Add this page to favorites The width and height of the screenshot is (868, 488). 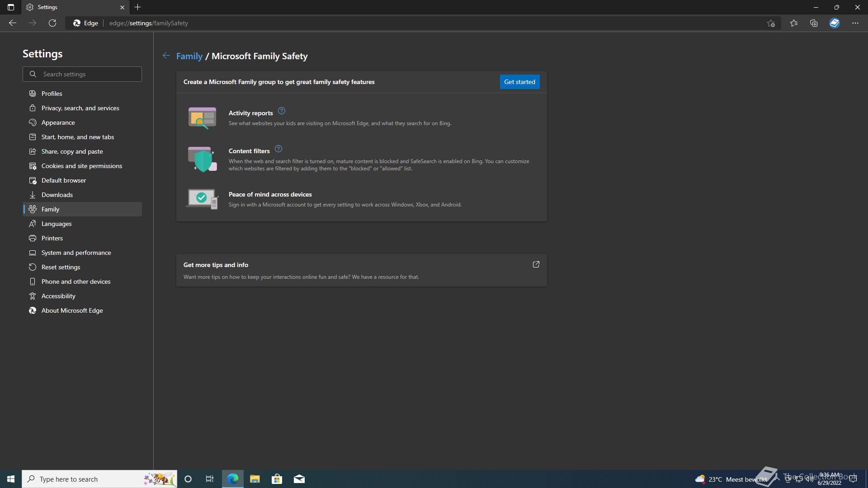click(x=771, y=23)
